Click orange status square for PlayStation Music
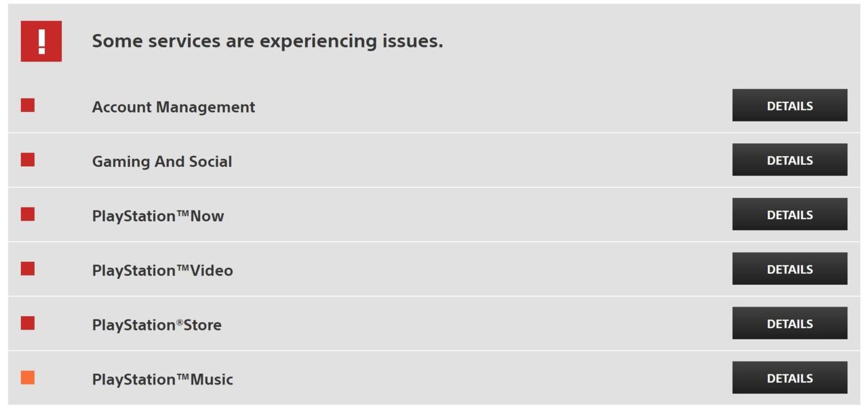The image size is (868, 409). [28, 378]
